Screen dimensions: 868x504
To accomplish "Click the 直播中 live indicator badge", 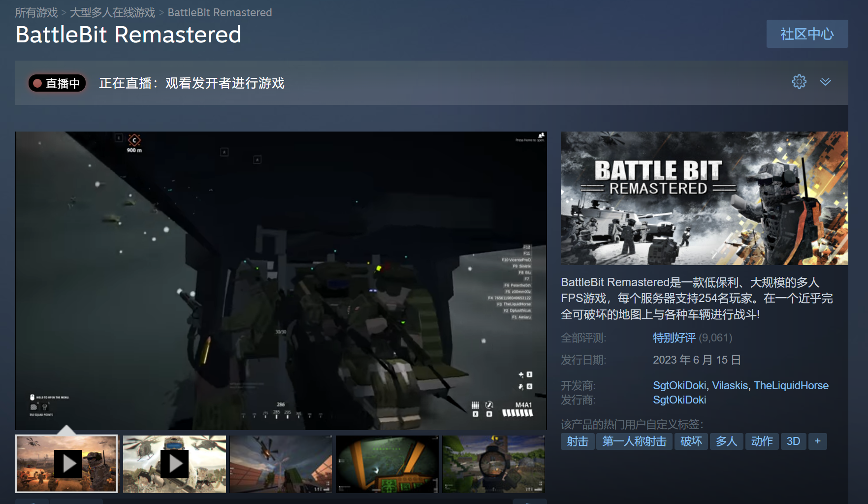I will [x=57, y=83].
